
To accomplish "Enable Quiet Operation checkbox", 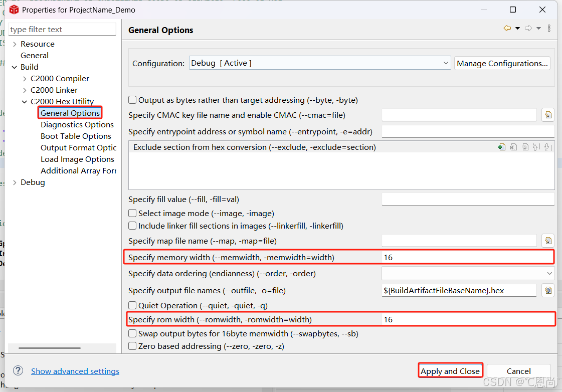I will click(132, 305).
